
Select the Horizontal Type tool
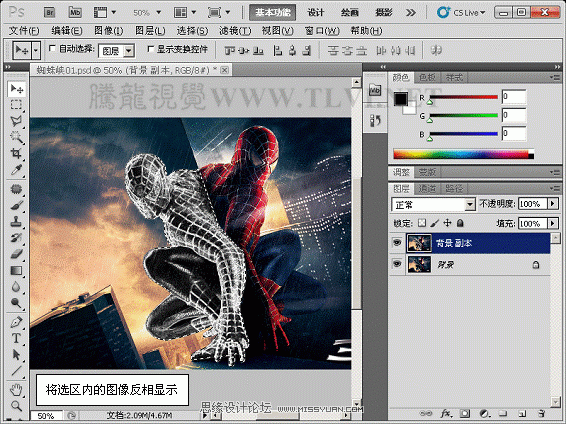16,338
